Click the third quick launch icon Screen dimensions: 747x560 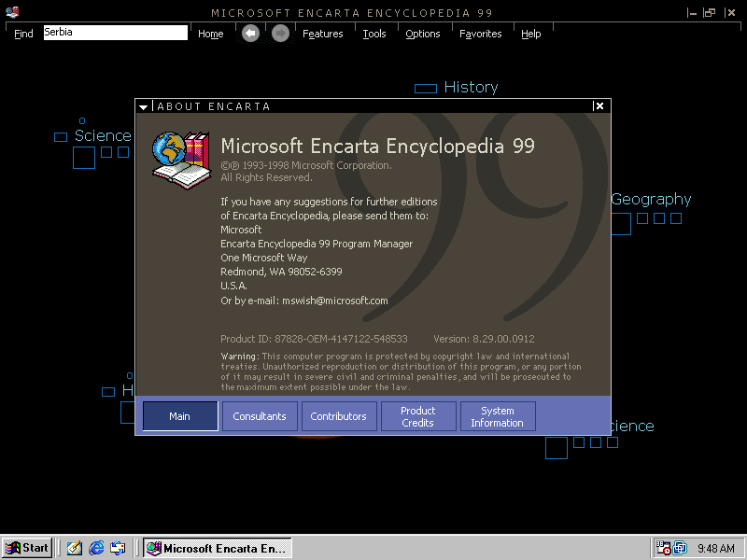[x=118, y=548]
